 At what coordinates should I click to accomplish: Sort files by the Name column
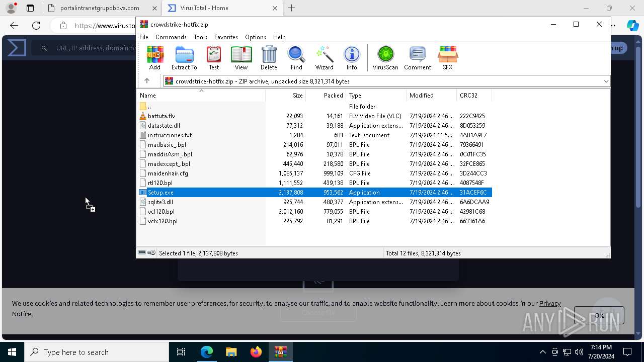pos(201,95)
